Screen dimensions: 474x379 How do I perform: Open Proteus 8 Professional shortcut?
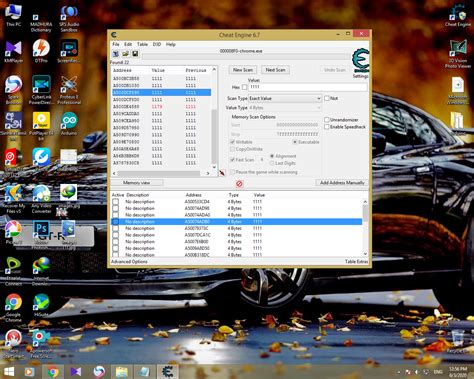(x=69, y=90)
